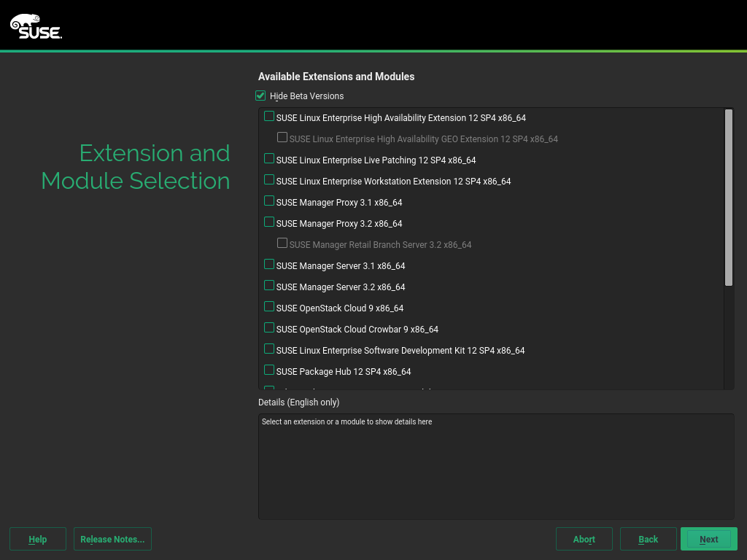Viewport: 747px width, 560px height.
Task: Click the SUSE logo in header
Action: (x=36, y=26)
